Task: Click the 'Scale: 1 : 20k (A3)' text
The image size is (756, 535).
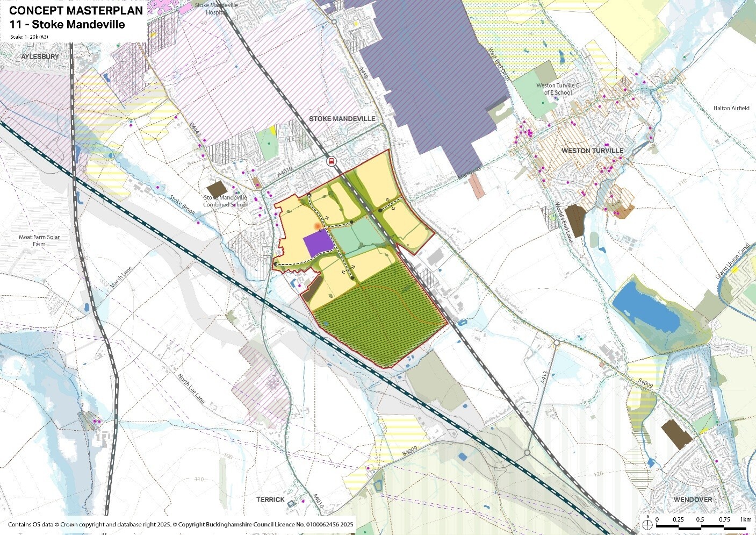Action: pyautogui.click(x=29, y=37)
